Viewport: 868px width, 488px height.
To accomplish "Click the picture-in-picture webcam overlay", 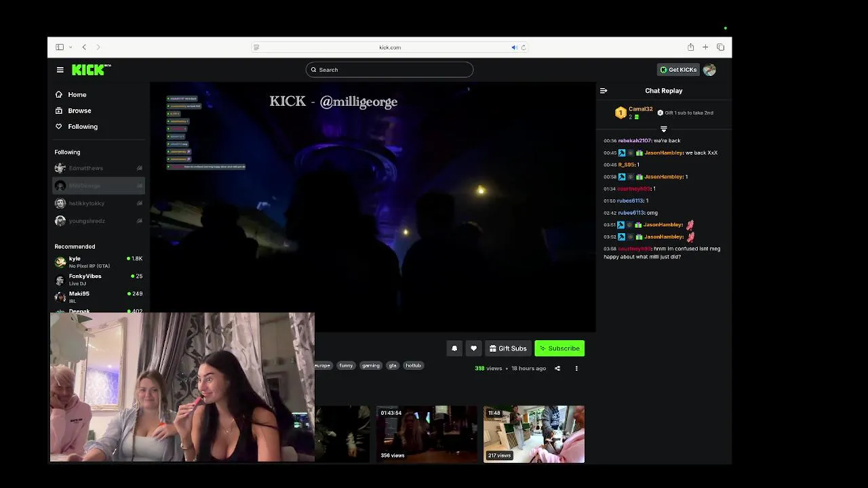I will tap(182, 387).
